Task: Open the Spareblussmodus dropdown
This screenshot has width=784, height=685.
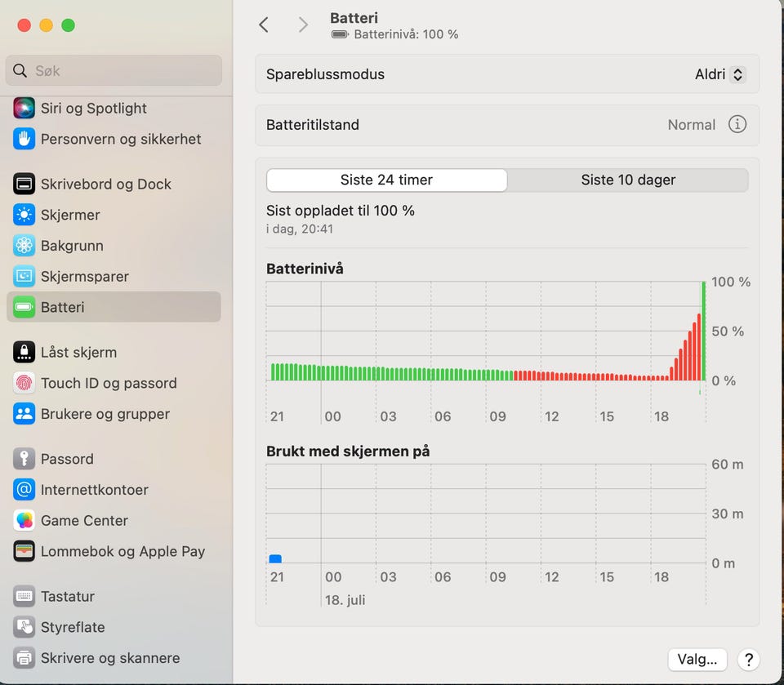Action: [719, 74]
